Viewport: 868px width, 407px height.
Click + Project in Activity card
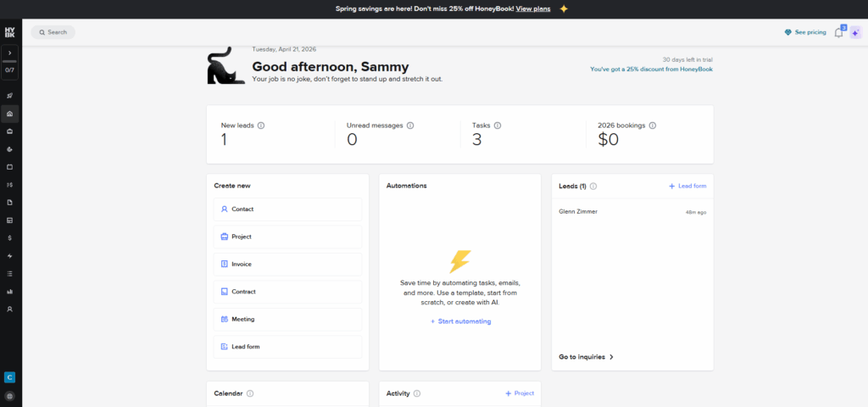tap(520, 393)
